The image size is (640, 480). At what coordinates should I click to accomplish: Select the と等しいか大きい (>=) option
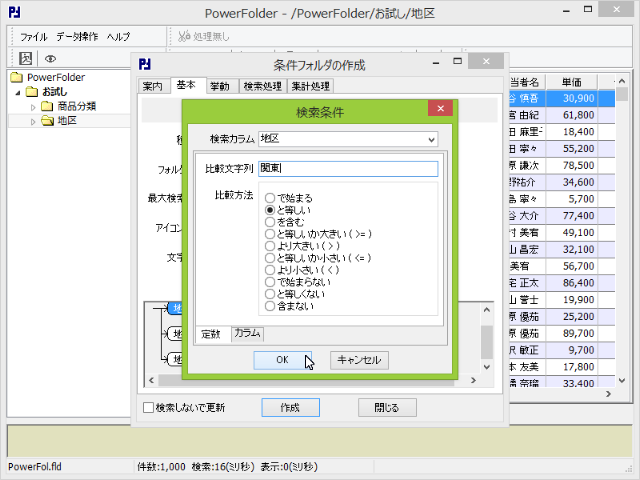pos(318,234)
